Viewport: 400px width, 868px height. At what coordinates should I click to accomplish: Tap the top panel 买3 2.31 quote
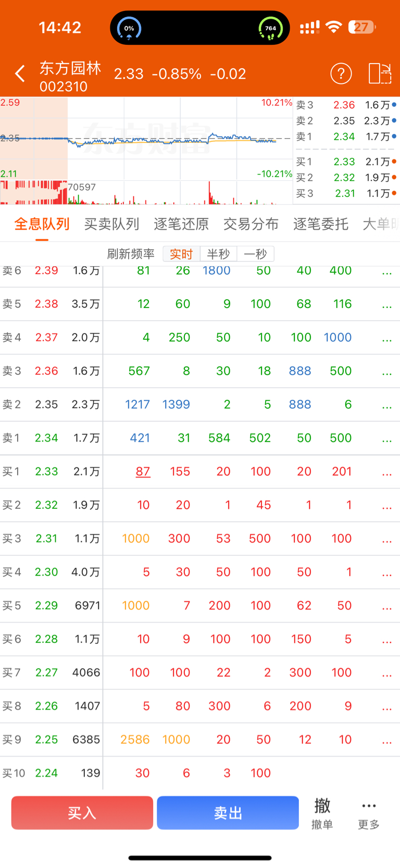point(346,193)
